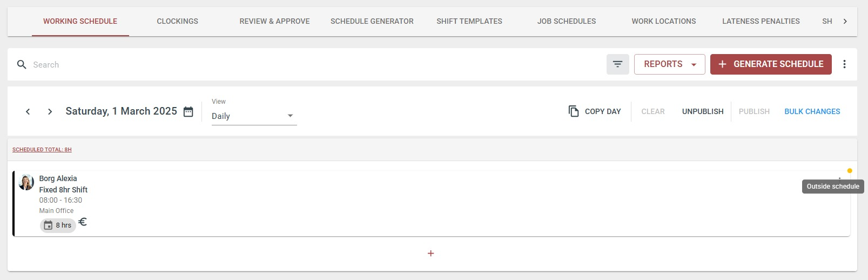Click the Copy Day button

click(x=595, y=111)
